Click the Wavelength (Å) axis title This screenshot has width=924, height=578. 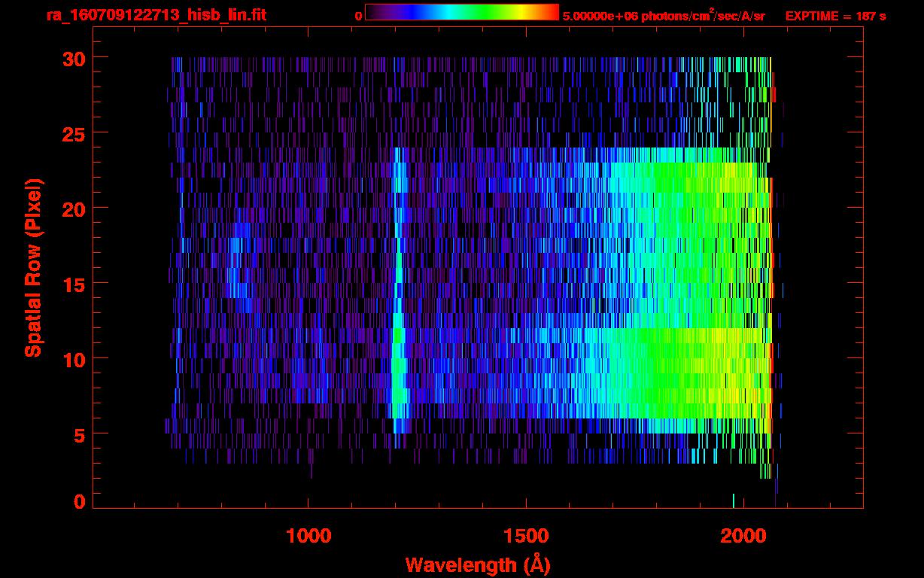[x=476, y=564]
